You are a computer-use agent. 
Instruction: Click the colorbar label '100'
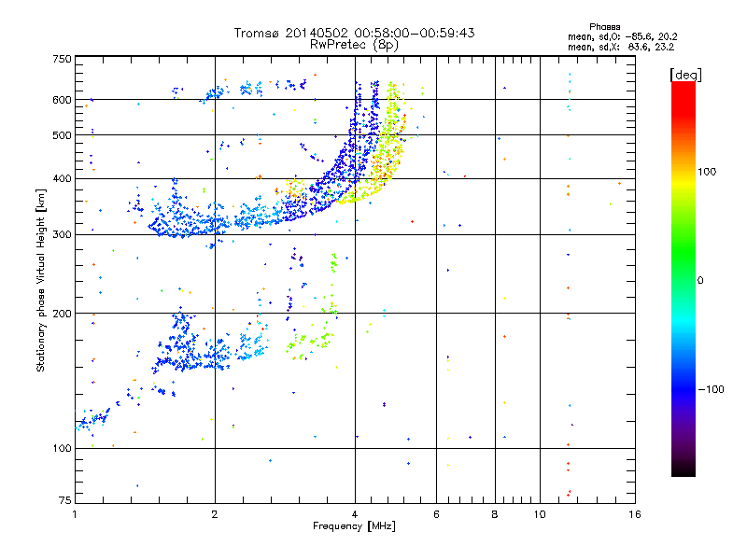coord(707,172)
